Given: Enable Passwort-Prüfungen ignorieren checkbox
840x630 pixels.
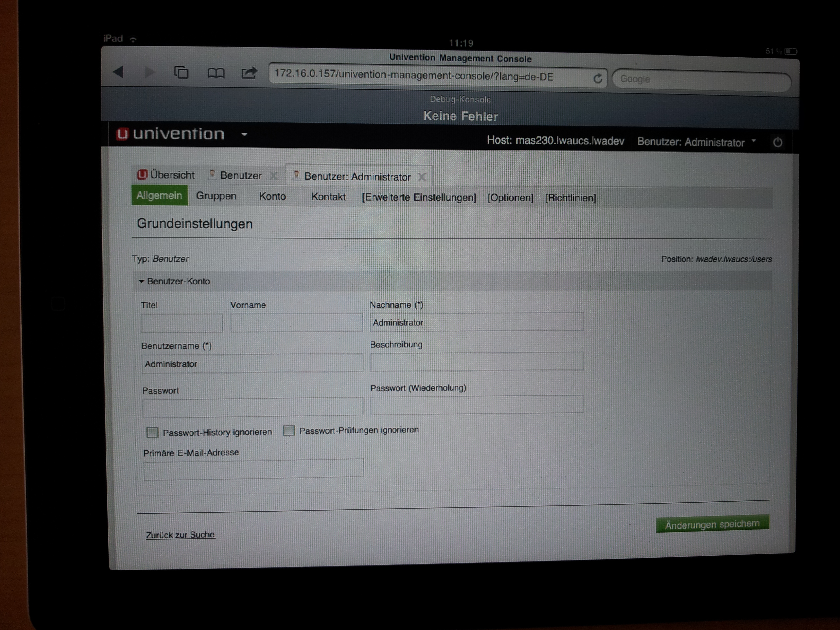Looking at the screenshot, I should point(289,431).
